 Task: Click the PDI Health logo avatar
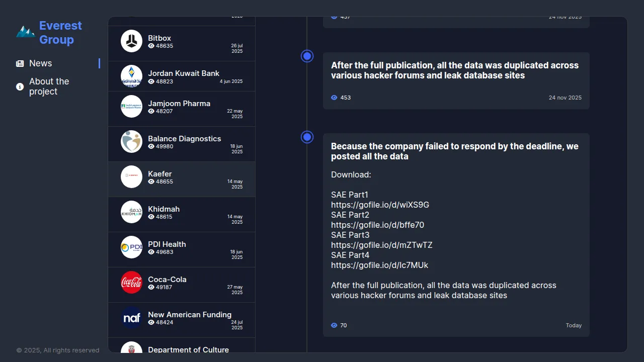[131, 247]
